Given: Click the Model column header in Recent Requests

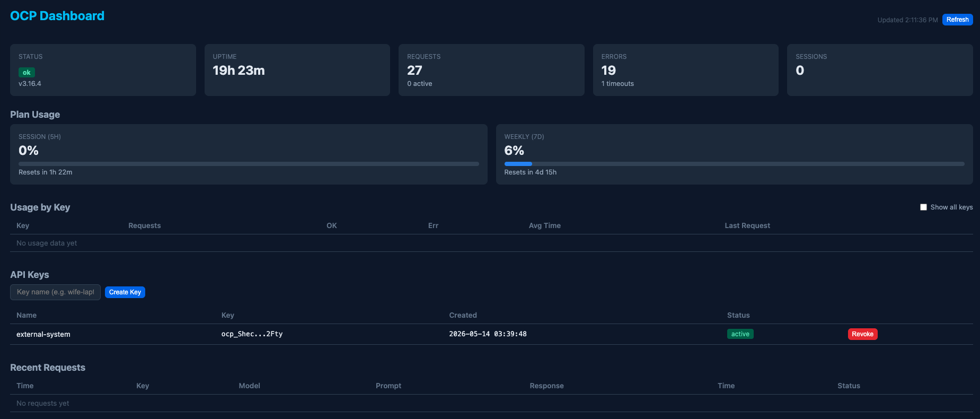Looking at the screenshot, I should [x=249, y=386].
